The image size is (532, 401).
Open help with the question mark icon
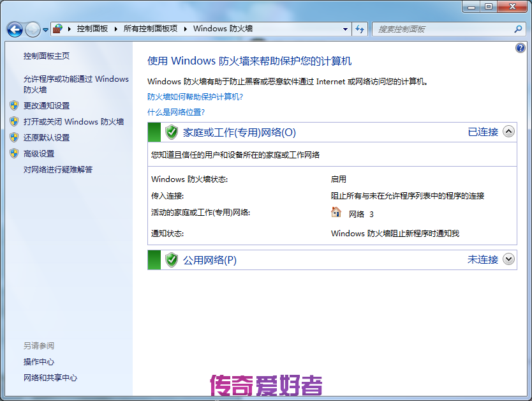[520, 48]
